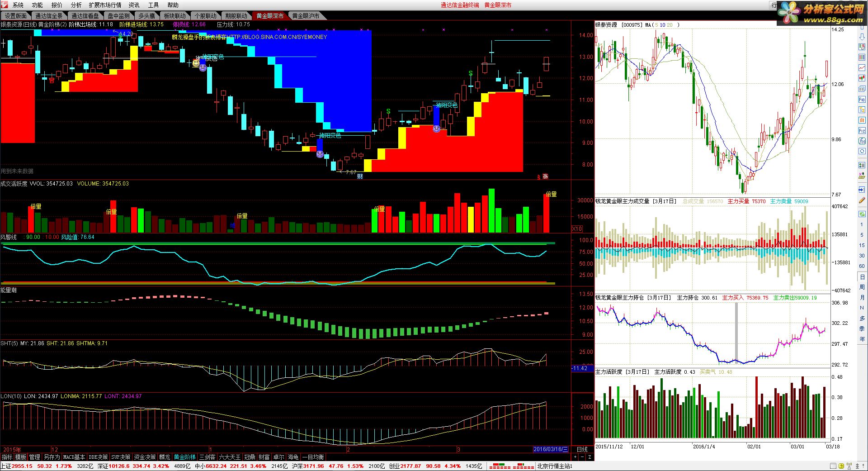The width and height of the screenshot is (868, 471).
Task: Select the SUP决策 indicator template
Action: [121, 457]
